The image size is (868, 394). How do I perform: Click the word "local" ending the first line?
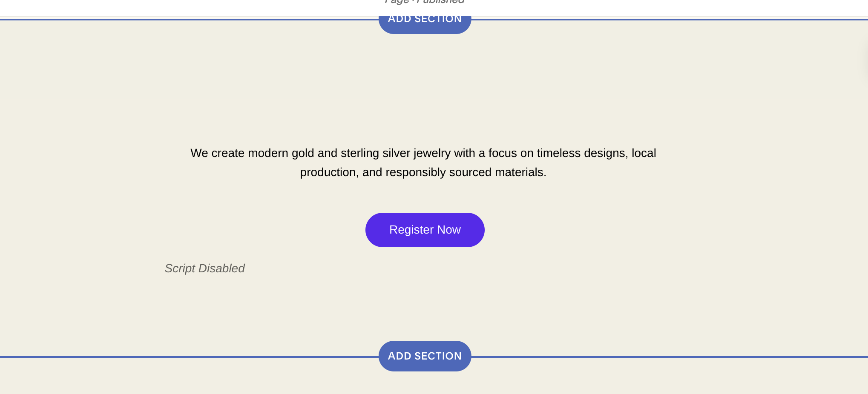(x=644, y=153)
